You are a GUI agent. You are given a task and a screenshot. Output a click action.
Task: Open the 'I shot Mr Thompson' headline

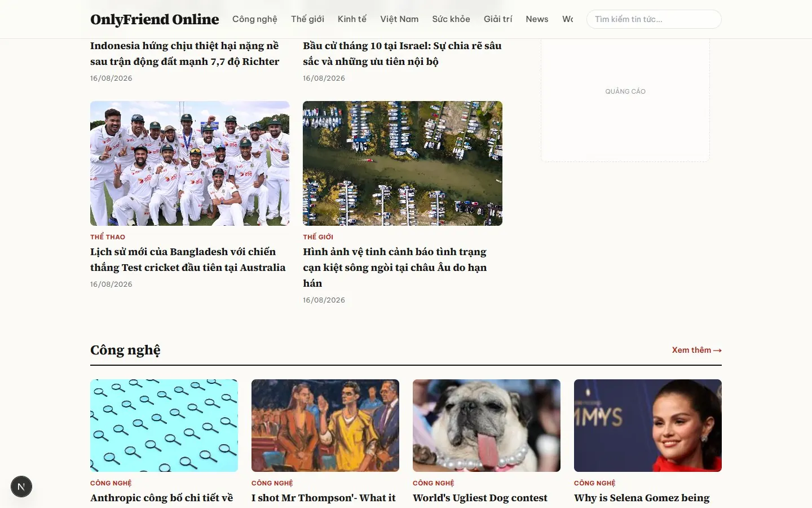click(x=324, y=498)
